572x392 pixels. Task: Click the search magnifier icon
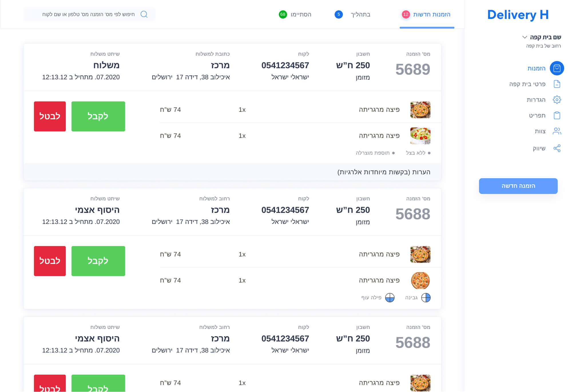click(x=144, y=14)
